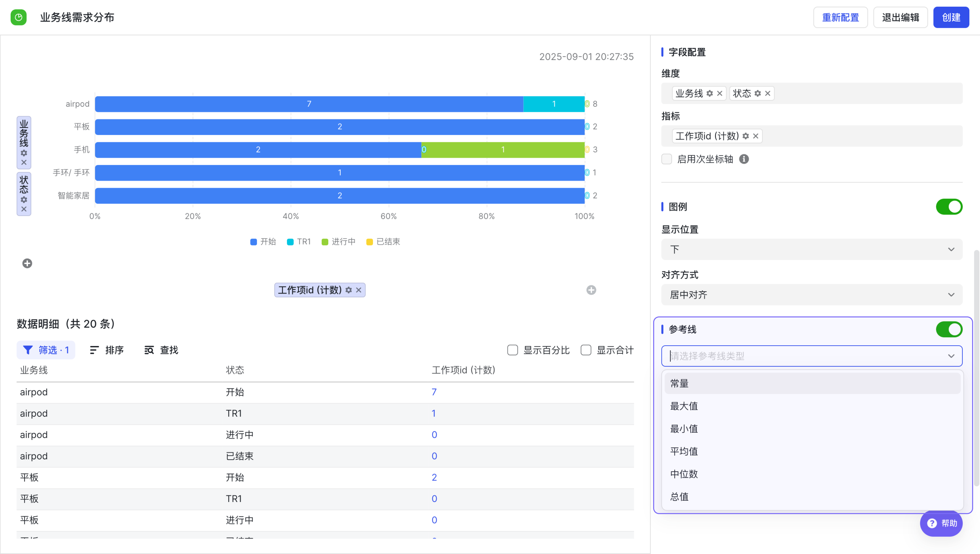Click count 2 in 平板 开始 row
Image resolution: width=980 pixels, height=554 pixels.
434,478
